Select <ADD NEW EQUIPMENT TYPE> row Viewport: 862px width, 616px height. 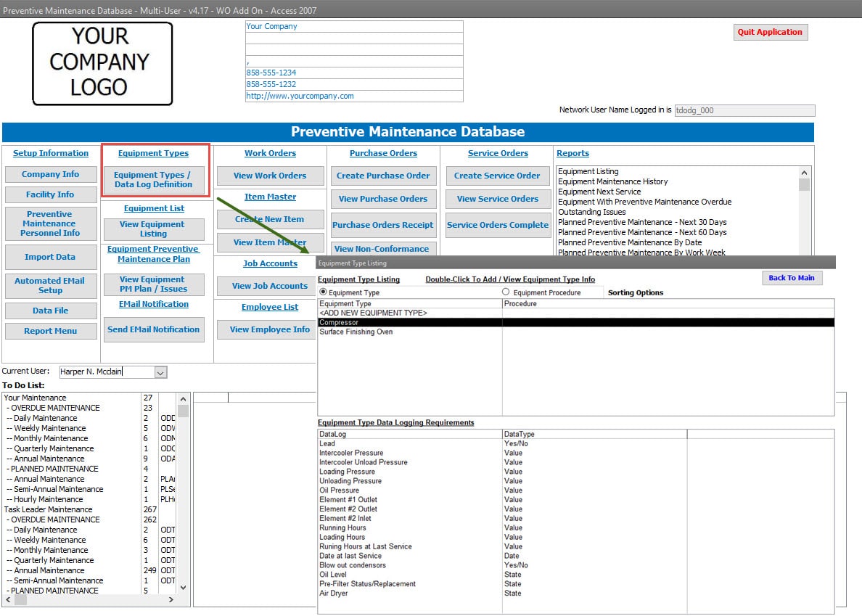[576, 313]
